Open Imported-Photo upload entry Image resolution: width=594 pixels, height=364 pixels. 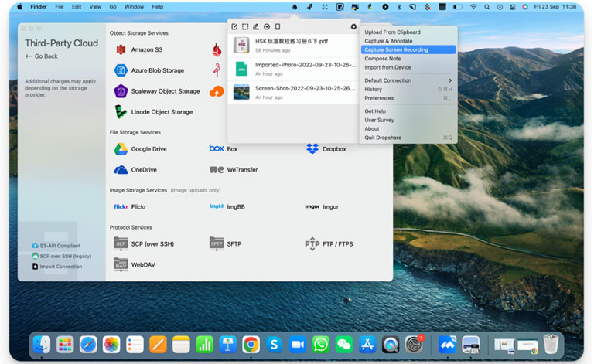pyautogui.click(x=294, y=69)
